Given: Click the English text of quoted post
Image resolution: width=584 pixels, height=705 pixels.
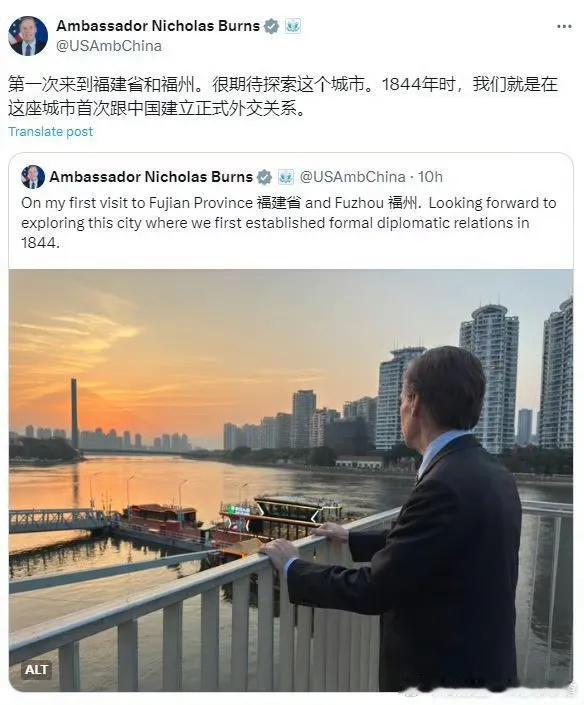Looking at the screenshot, I should (x=289, y=223).
